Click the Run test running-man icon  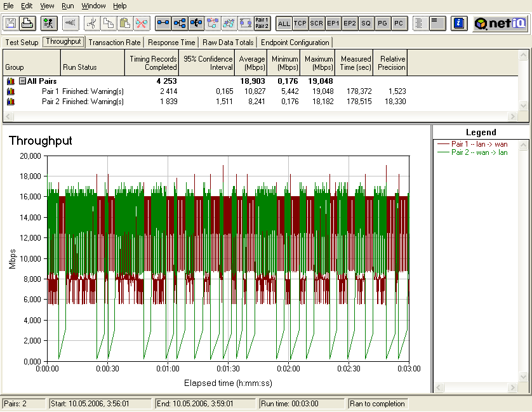pos(48,23)
